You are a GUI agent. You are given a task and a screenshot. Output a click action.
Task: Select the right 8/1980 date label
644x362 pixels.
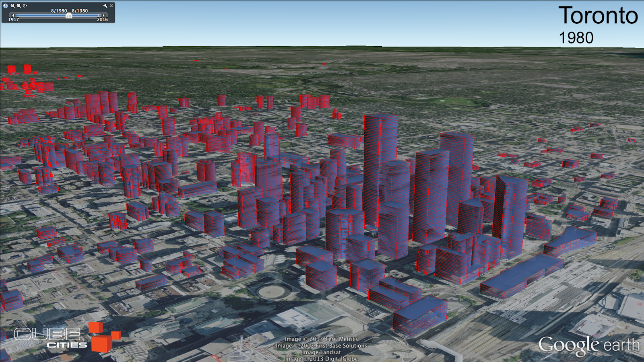pyautogui.click(x=80, y=11)
